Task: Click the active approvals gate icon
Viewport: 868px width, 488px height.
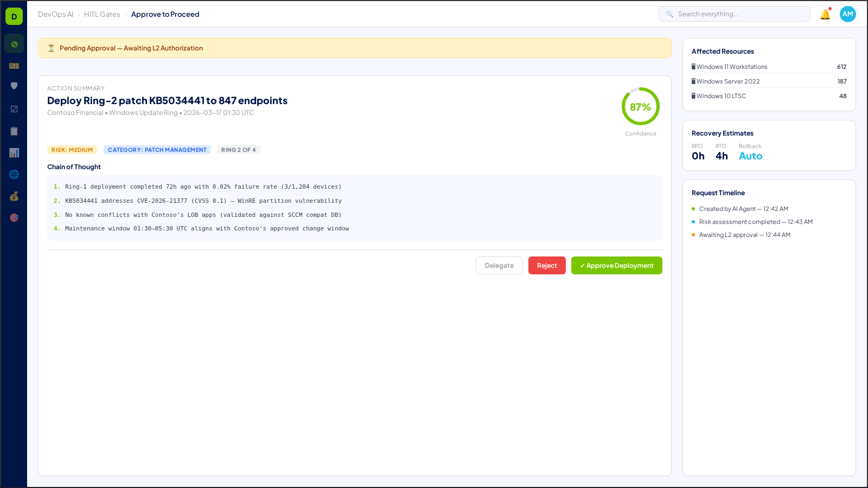Action: coord(14,43)
